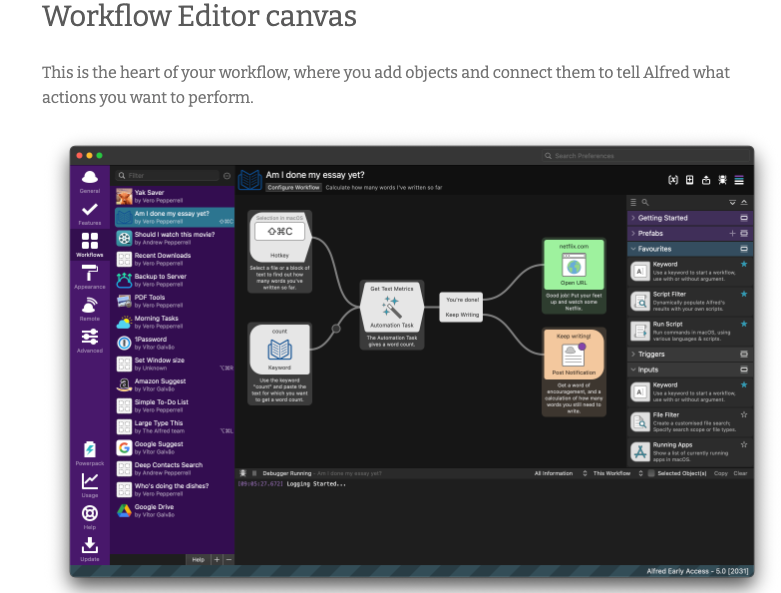
Task: Select the Run Script palette object
Action: pyautogui.click(x=690, y=331)
